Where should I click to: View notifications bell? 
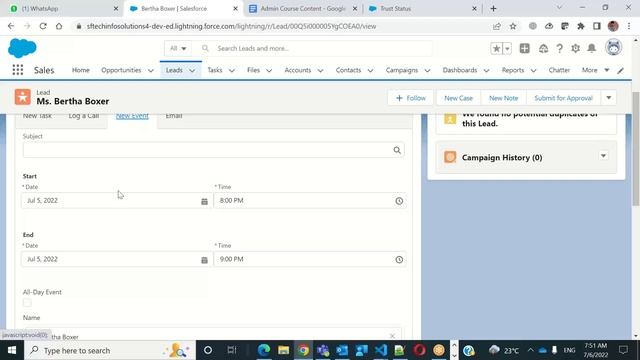click(x=591, y=48)
